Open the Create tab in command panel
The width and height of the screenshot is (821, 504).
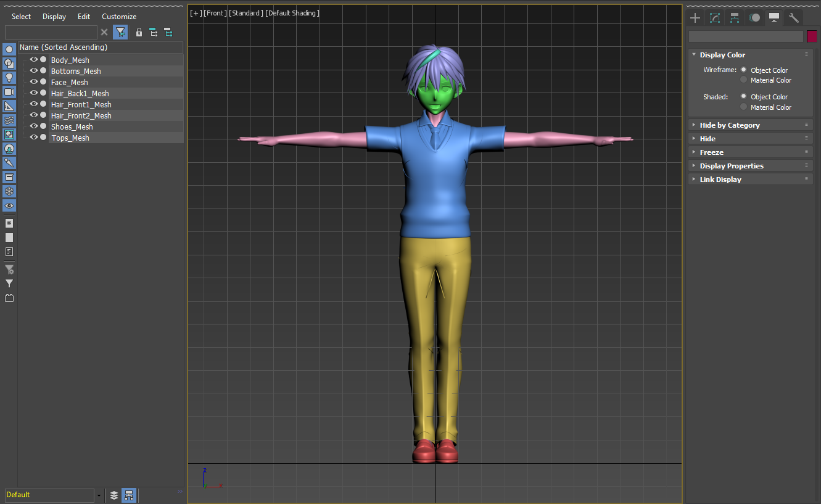pos(695,18)
